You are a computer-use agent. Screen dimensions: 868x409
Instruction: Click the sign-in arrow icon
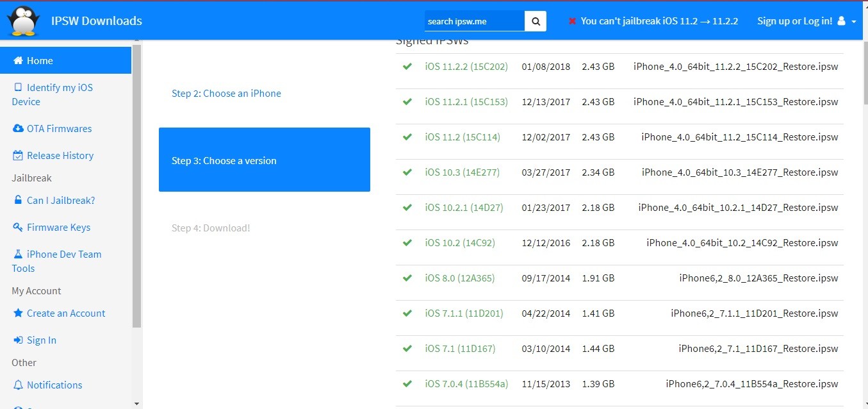coord(18,340)
